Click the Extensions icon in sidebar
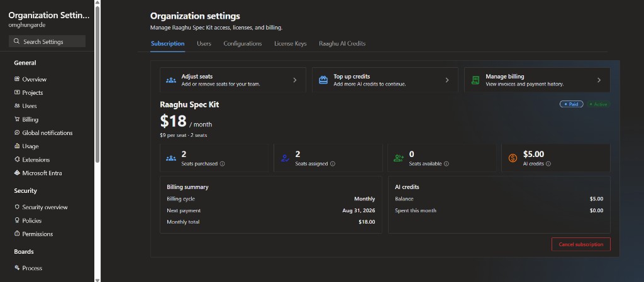Image resolution: width=644 pixels, height=282 pixels. pos(17,160)
